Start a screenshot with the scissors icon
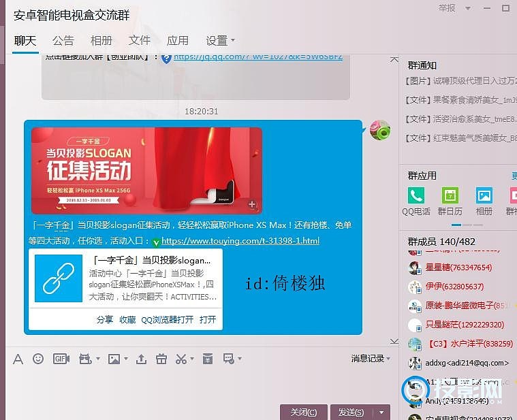 [181, 359]
